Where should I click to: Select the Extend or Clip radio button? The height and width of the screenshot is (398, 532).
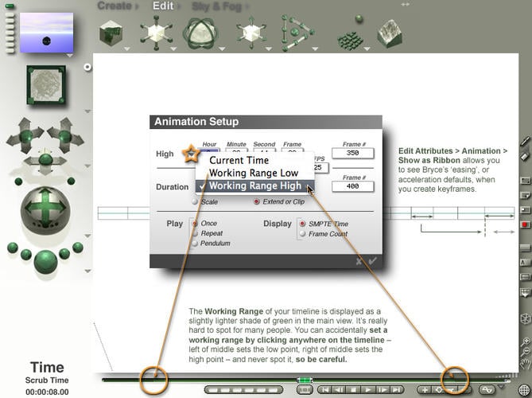[257, 201]
